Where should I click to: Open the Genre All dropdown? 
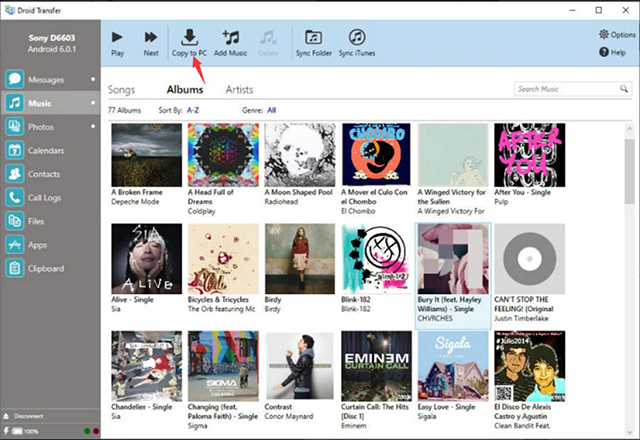point(271,110)
